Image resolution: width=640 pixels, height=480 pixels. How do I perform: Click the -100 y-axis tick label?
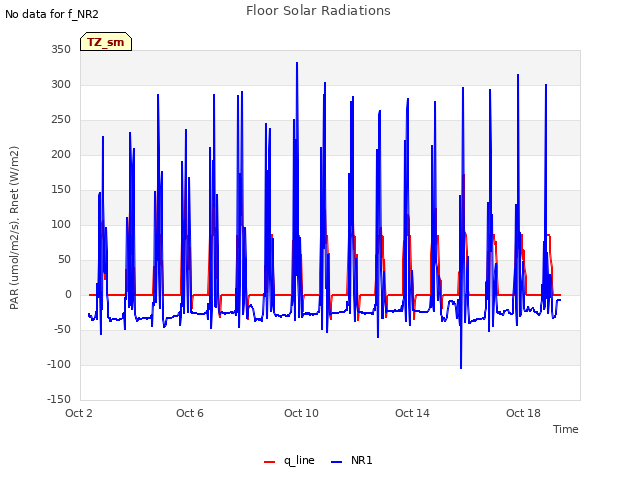[59, 364]
